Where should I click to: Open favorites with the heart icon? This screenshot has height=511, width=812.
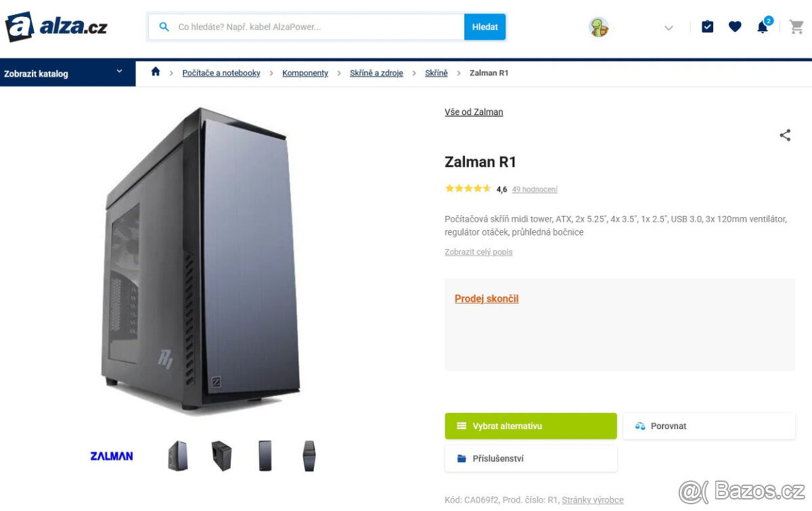tap(735, 26)
